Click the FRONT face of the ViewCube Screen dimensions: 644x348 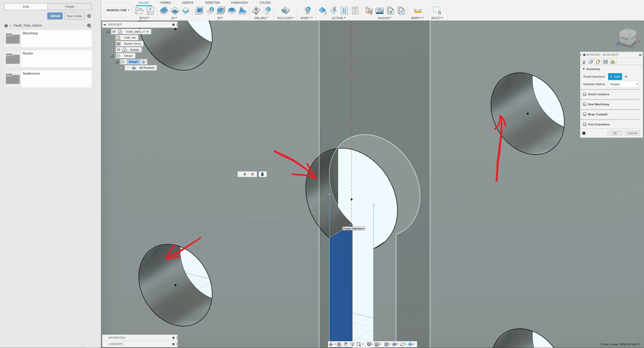624,39
